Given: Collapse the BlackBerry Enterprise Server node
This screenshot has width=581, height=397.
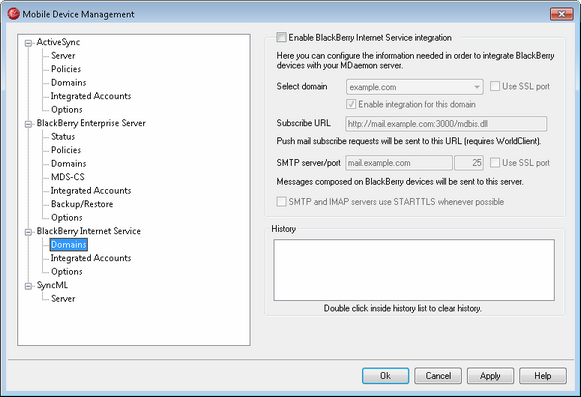Looking at the screenshot, I should pyautogui.click(x=28, y=125).
